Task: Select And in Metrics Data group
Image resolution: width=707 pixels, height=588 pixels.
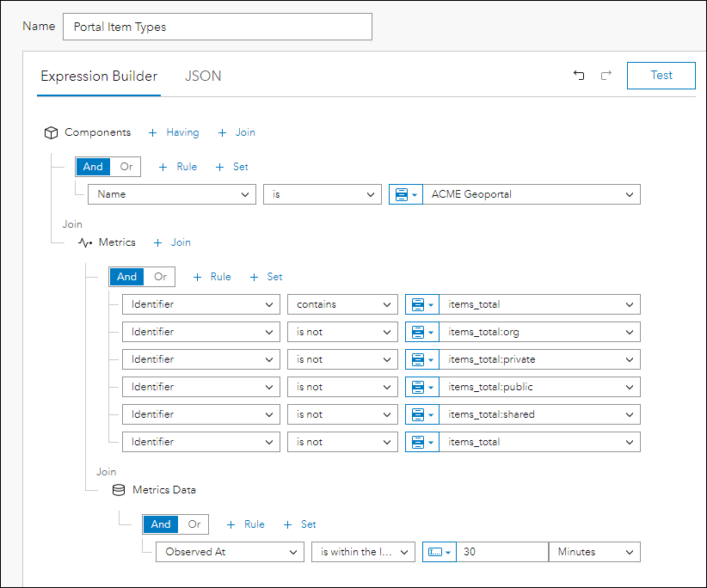Action: pos(161,524)
